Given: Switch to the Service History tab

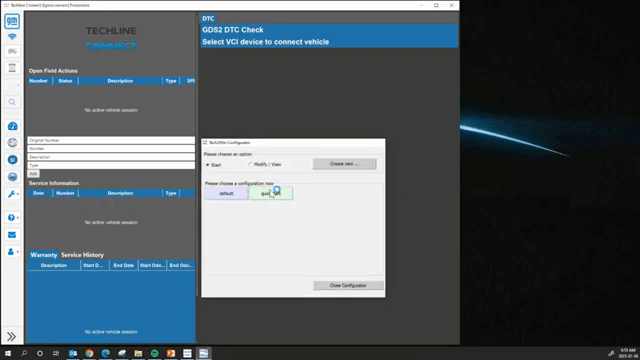Looking at the screenshot, I should coord(82,255).
